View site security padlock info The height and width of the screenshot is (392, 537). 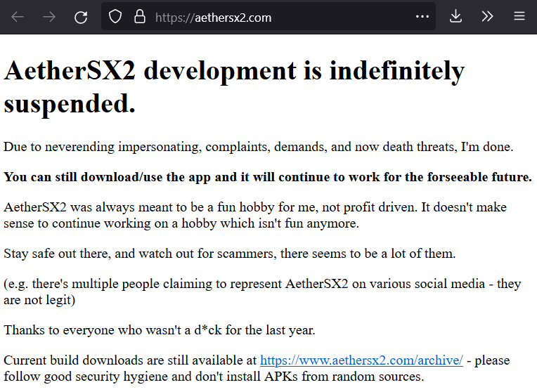click(140, 16)
